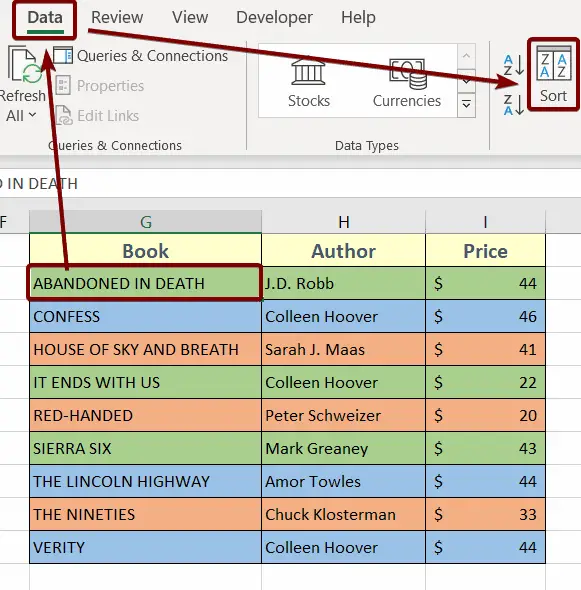Switch to the Review tab

(x=117, y=17)
